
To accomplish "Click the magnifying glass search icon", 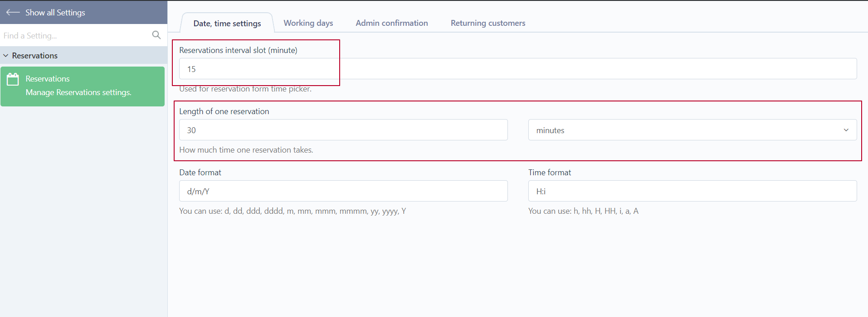I will pos(156,35).
